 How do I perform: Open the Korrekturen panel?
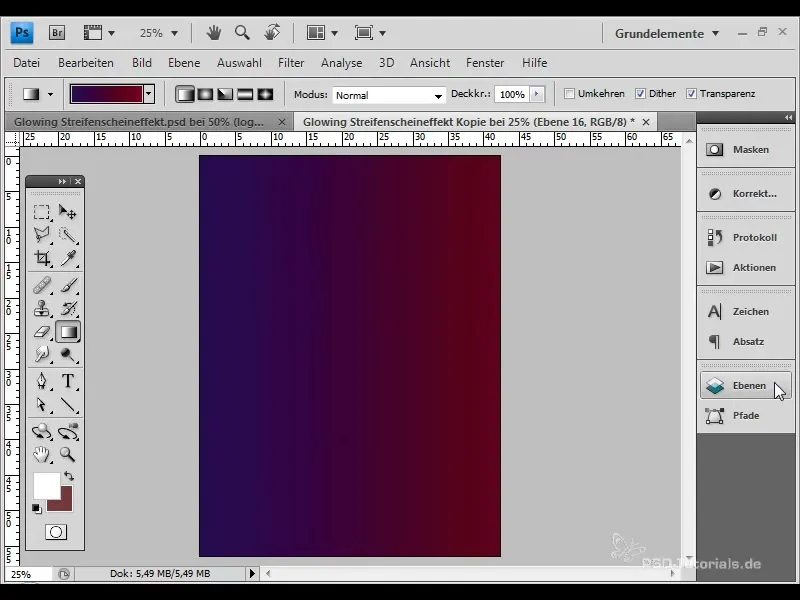coord(745,193)
